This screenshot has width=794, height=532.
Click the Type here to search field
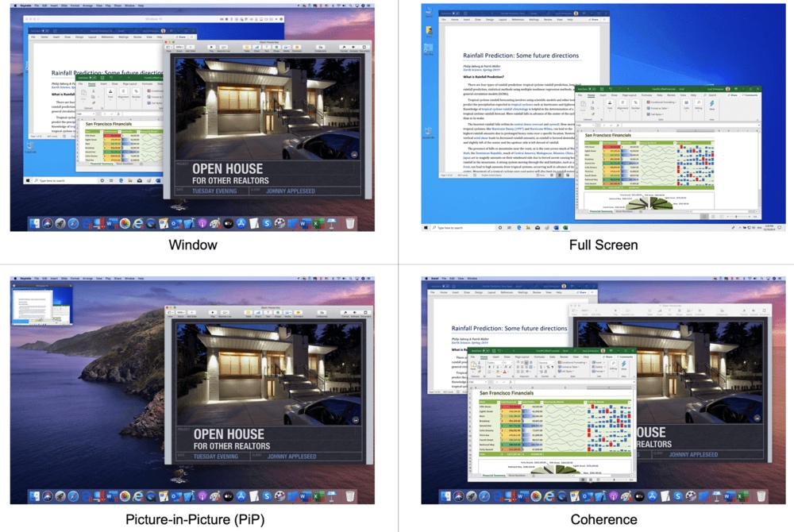click(x=450, y=228)
